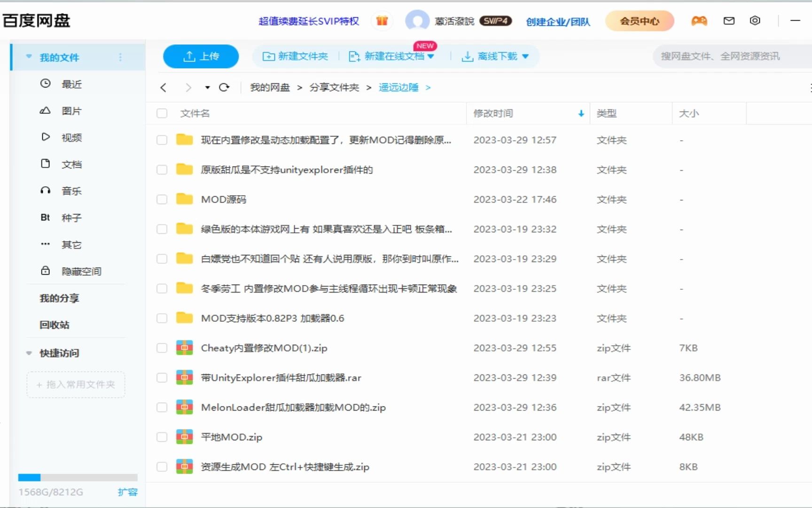Open the navigation history dropdown arrow
812x508 pixels.
[207, 87]
